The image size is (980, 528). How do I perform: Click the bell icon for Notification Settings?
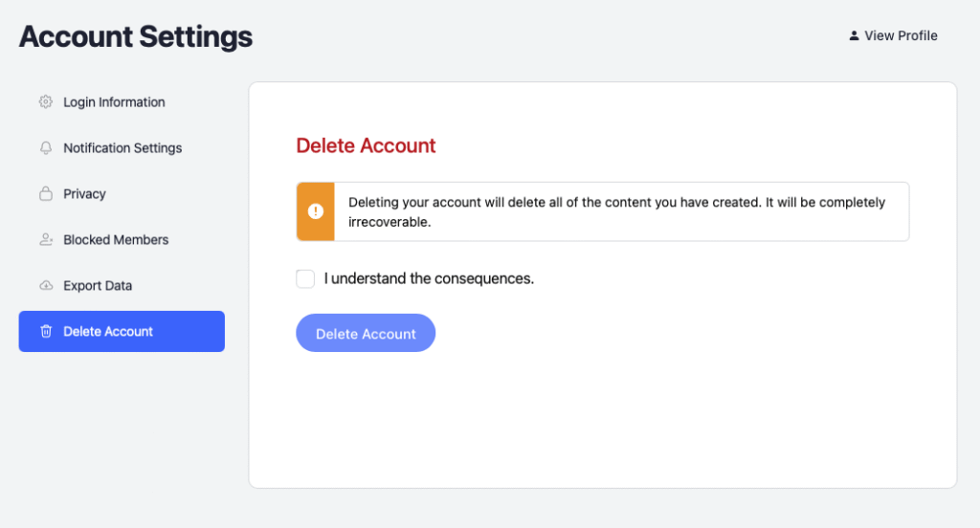[45, 148]
